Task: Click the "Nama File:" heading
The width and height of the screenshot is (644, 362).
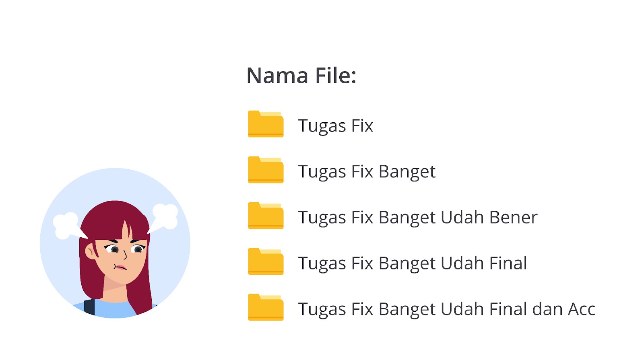Action: (301, 76)
